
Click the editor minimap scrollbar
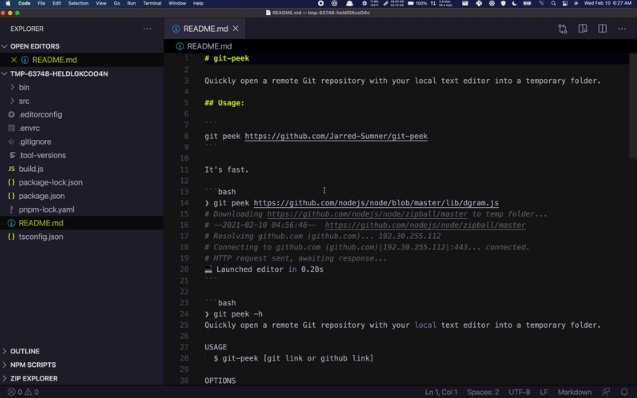tap(633, 106)
